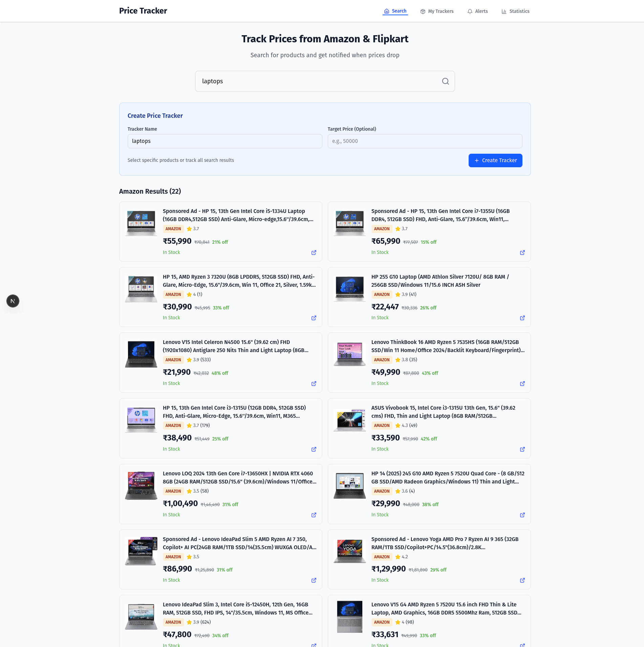The width and height of the screenshot is (644, 647).
Task: Open Statistics via the chart icon
Action: click(503, 11)
